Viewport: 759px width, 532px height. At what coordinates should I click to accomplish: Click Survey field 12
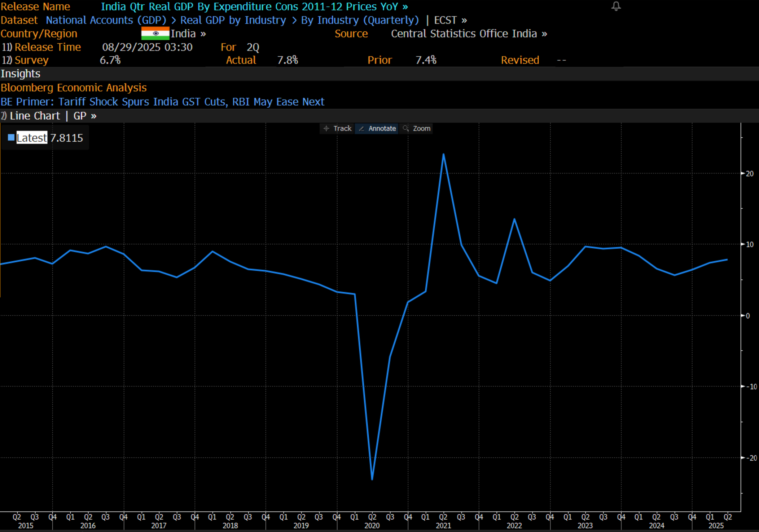pyautogui.click(x=25, y=60)
